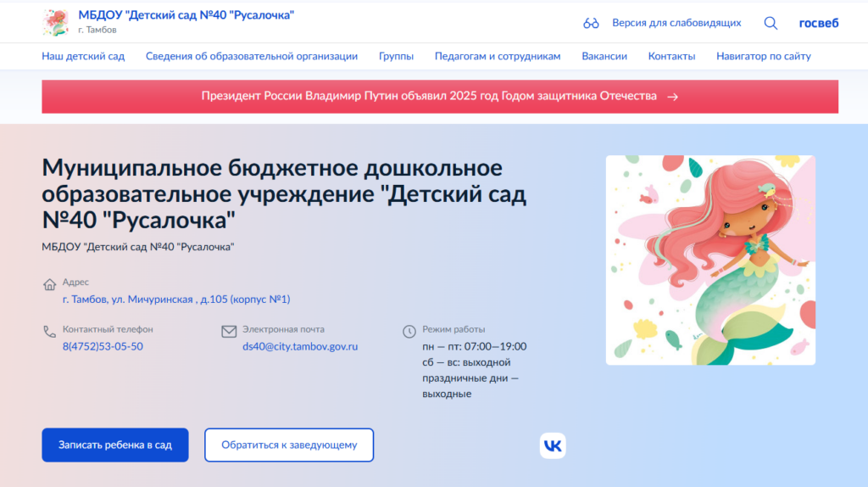Screen dimensions: 868x487
Task: Open the госвеб logo link
Action: pyautogui.click(x=818, y=23)
